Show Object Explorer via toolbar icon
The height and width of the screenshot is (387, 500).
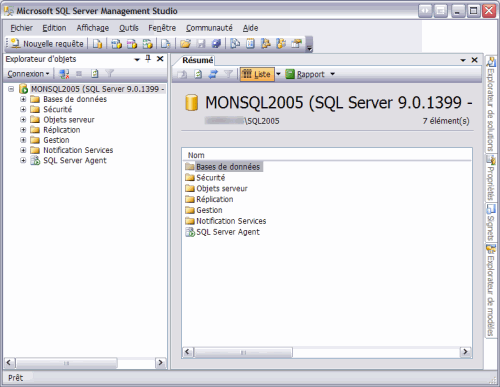266,44
